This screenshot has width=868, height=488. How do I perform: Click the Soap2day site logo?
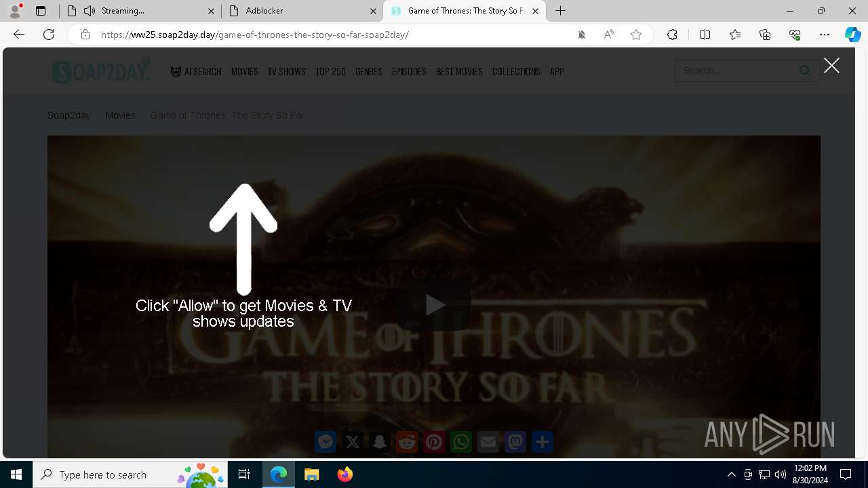point(102,71)
